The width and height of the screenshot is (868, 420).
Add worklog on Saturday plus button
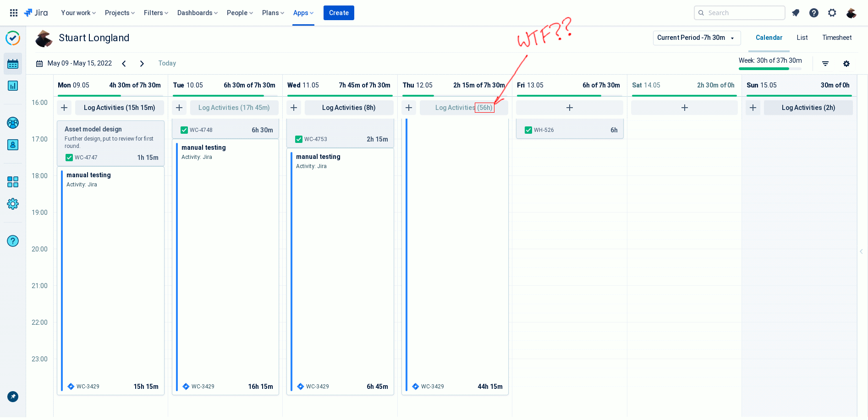tap(684, 108)
